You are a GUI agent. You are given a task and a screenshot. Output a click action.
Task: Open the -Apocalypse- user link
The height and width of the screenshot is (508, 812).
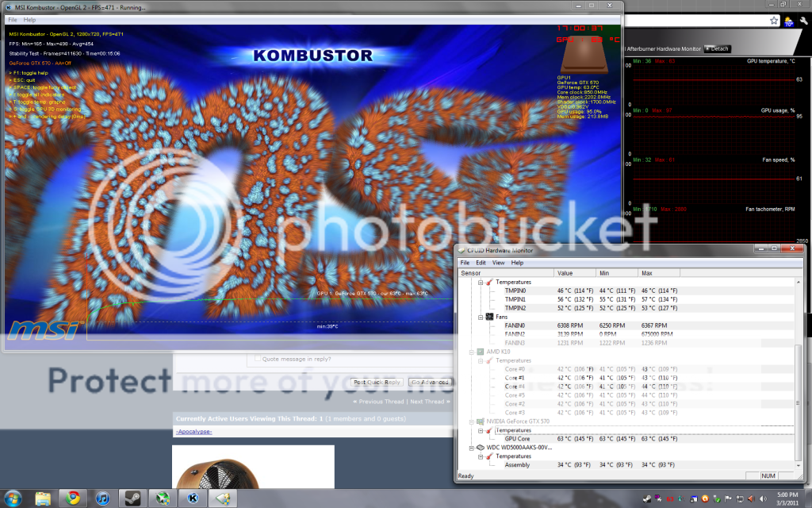tap(193, 431)
